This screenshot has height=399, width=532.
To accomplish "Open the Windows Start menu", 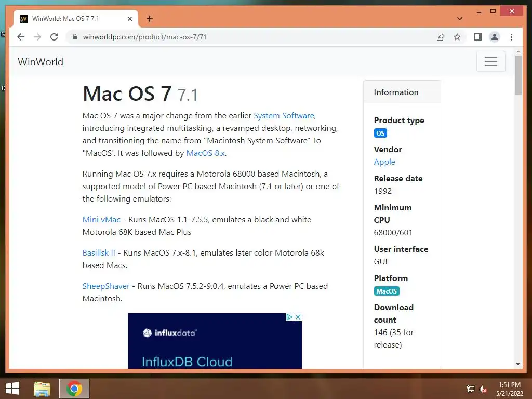I will (x=12, y=389).
